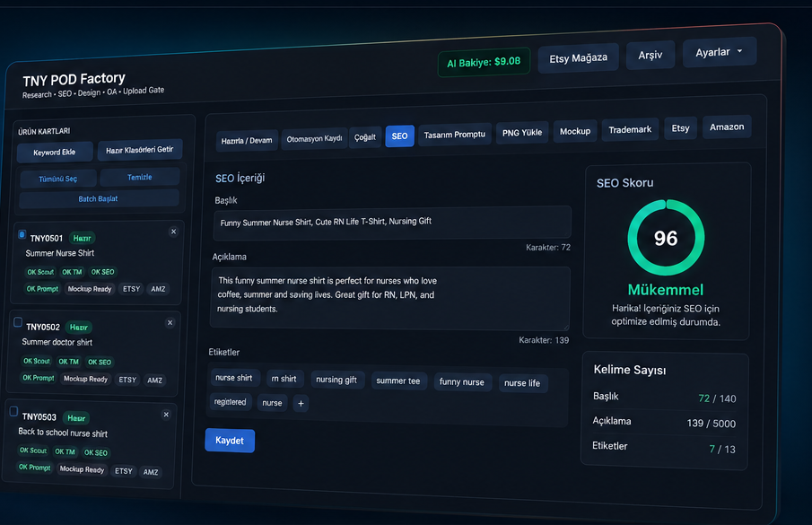Viewport: 812px width, 525px height.
Task: Click the TNY POD Factory title
Action: (x=74, y=79)
